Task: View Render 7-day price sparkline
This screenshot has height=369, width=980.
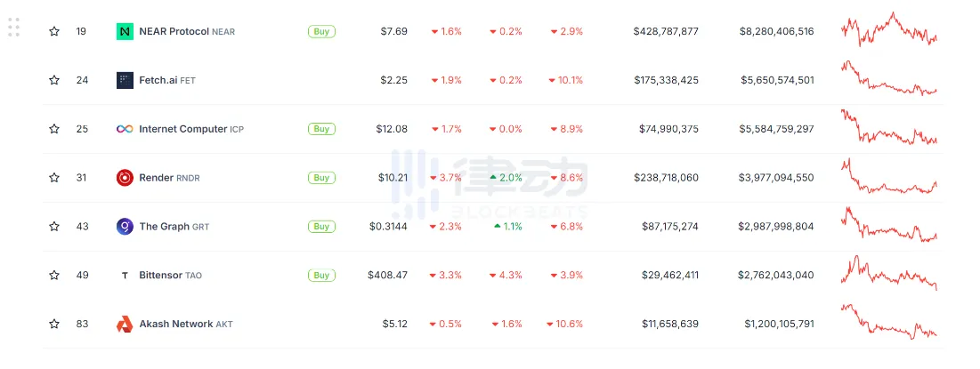Action: 888,178
